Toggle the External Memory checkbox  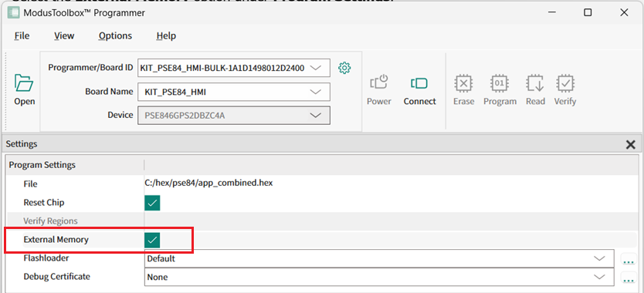(152, 240)
